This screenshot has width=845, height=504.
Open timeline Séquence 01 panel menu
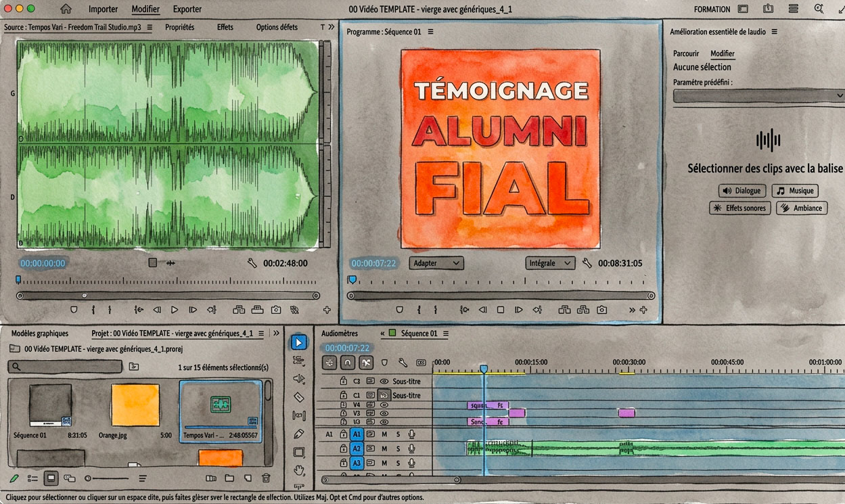point(446,334)
